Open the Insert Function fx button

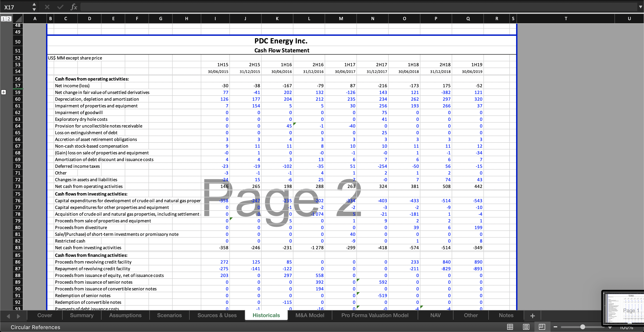point(74,7)
